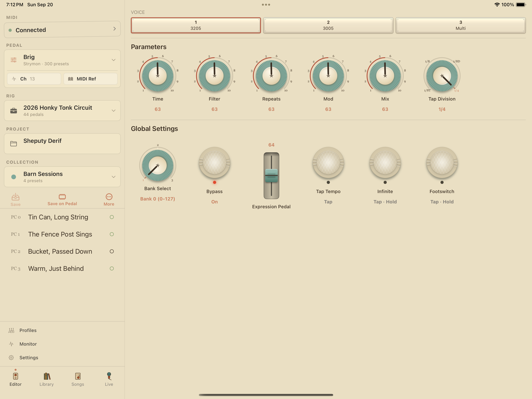The width and height of the screenshot is (532, 399).
Task: Select preset The Fence Post Sings
Action: (62, 234)
